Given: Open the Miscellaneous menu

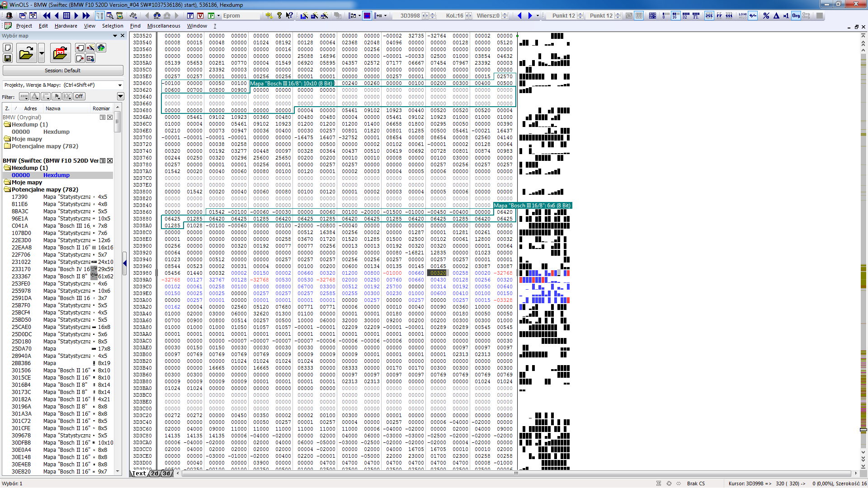Looking at the screenshot, I should click(x=163, y=26).
